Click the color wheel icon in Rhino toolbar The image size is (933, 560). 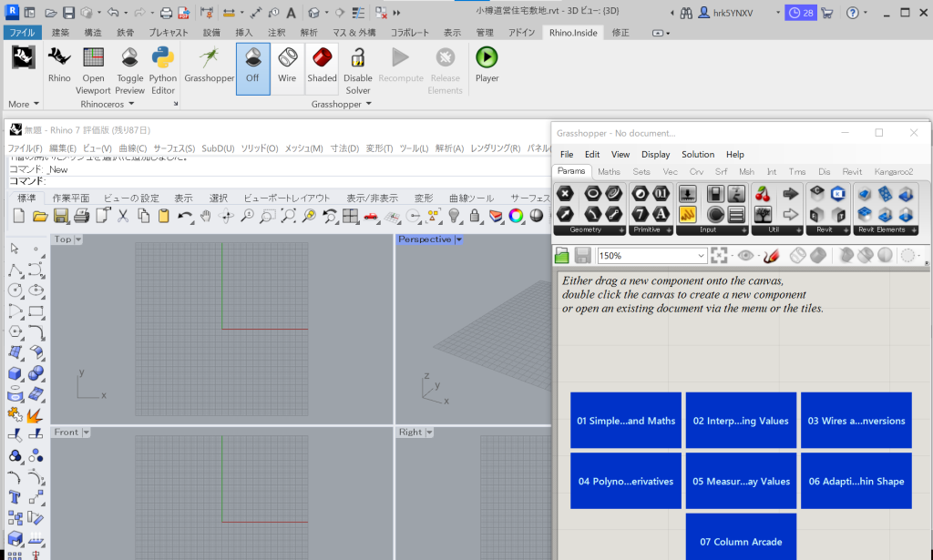[x=517, y=216]
